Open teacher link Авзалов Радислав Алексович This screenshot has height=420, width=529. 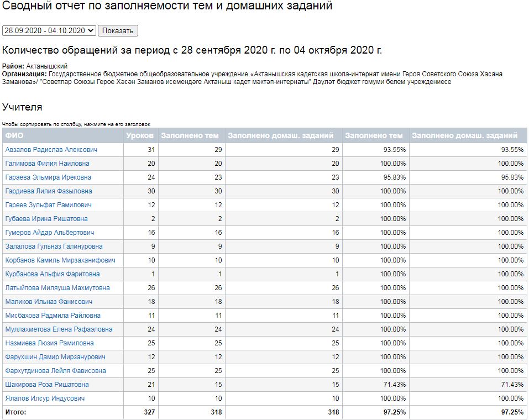coord(51,150)
